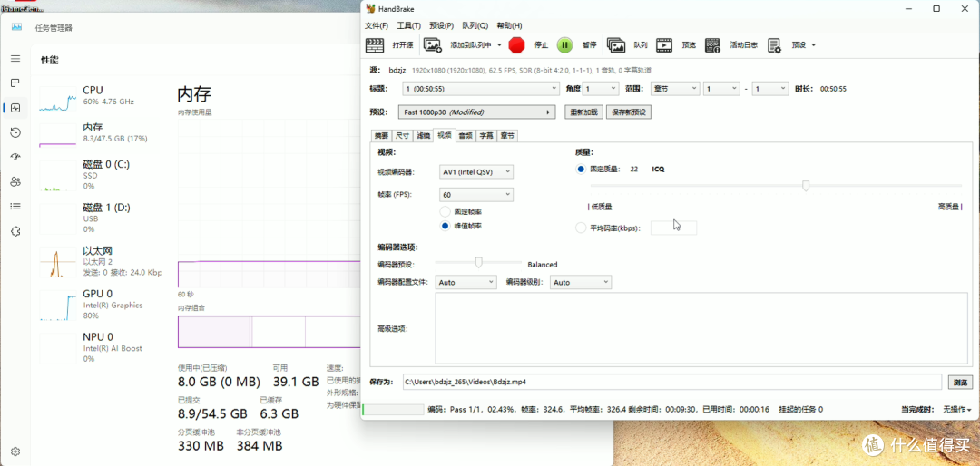Click the Queue stacked images icon
Image resolution: width=980 pixels, height=466 pixels.
pyautogui.click(x=616, y=45)
